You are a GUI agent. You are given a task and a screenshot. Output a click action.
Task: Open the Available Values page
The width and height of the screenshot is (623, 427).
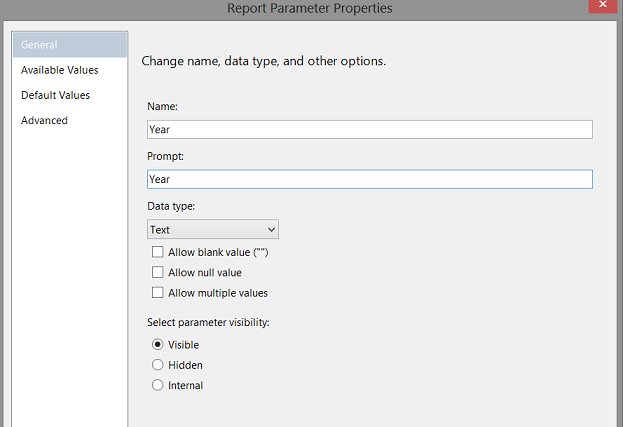[x=59, y=70]
